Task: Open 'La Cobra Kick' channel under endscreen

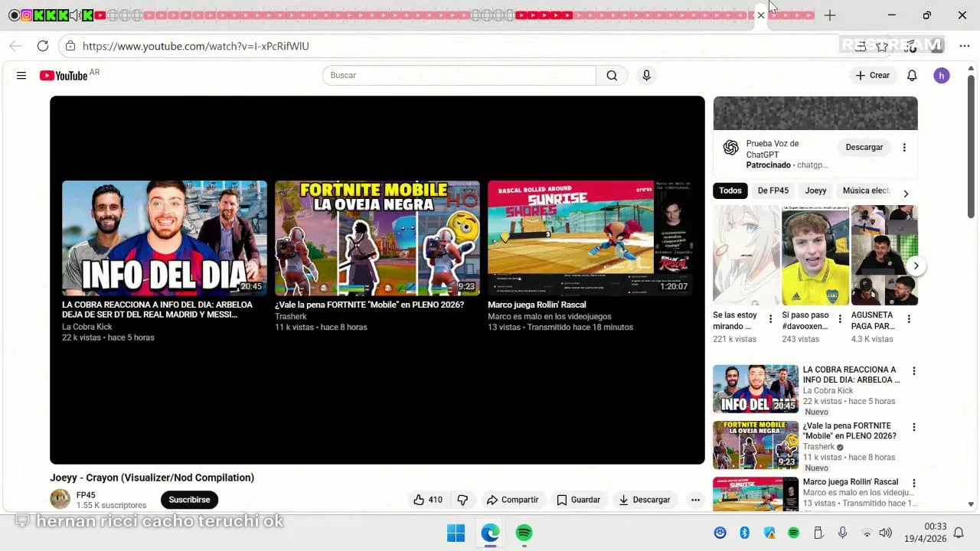Action: (x=87, y=327)
